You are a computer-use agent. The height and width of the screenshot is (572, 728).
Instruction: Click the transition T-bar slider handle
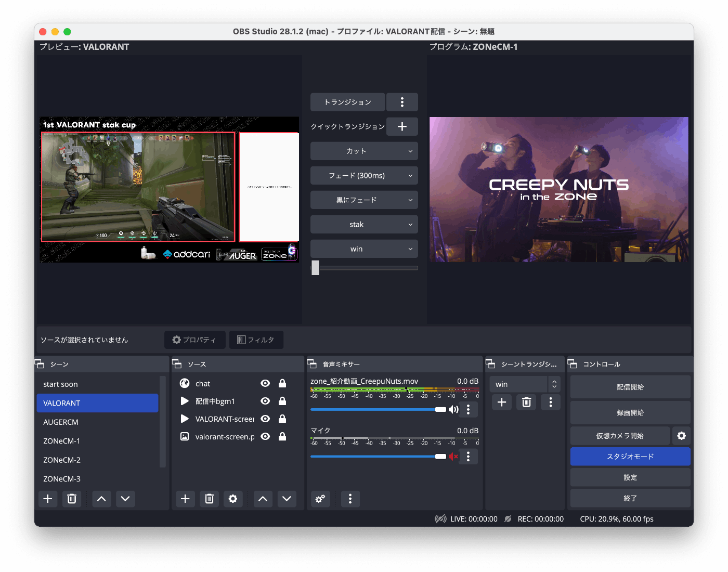pos(315,268)
